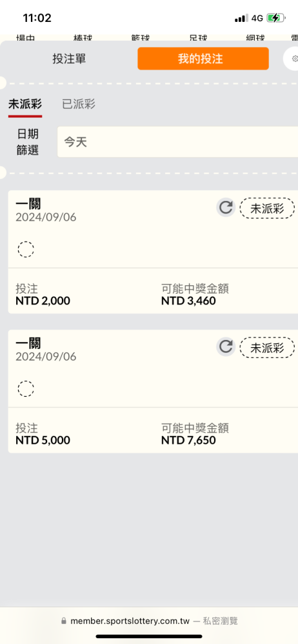Open the 足球 sport category at top
The image size is (298, 644).
click(198, 37)
